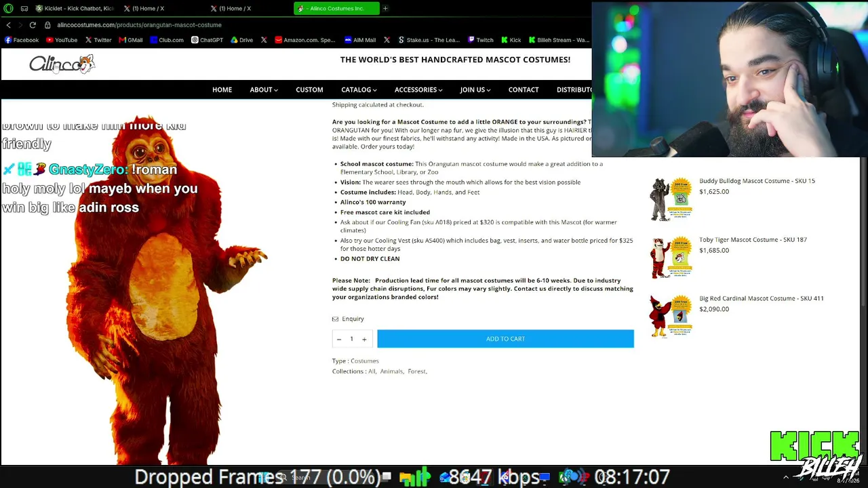Reload the page with the refresh icon

coord(33,25)
